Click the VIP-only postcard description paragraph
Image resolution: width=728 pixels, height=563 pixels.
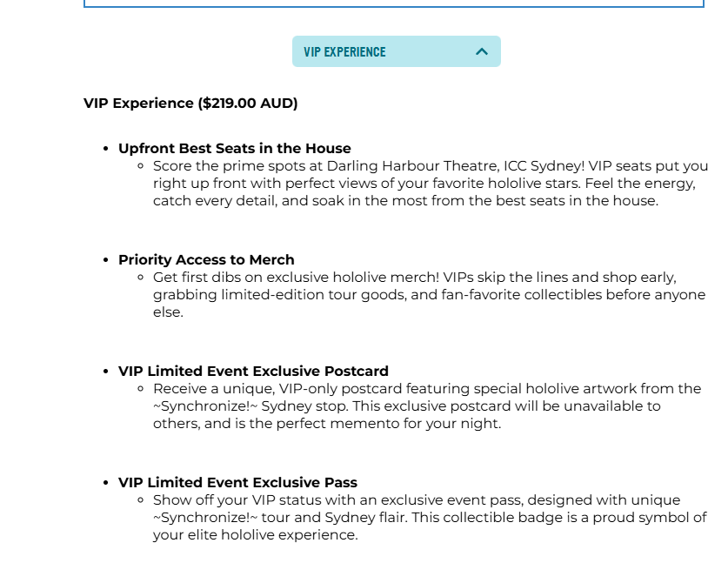[x=426, y=405]
